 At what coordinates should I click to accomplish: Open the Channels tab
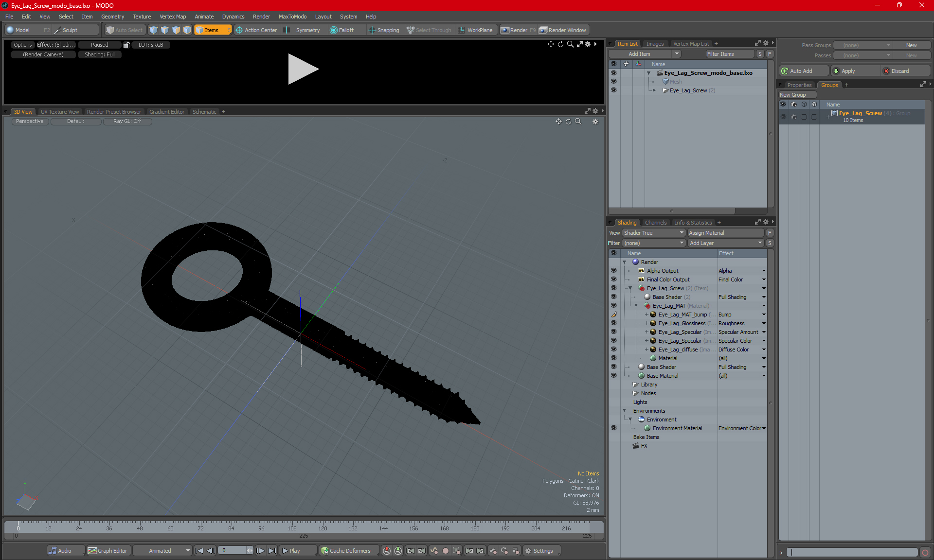click(x=656, y=223)
